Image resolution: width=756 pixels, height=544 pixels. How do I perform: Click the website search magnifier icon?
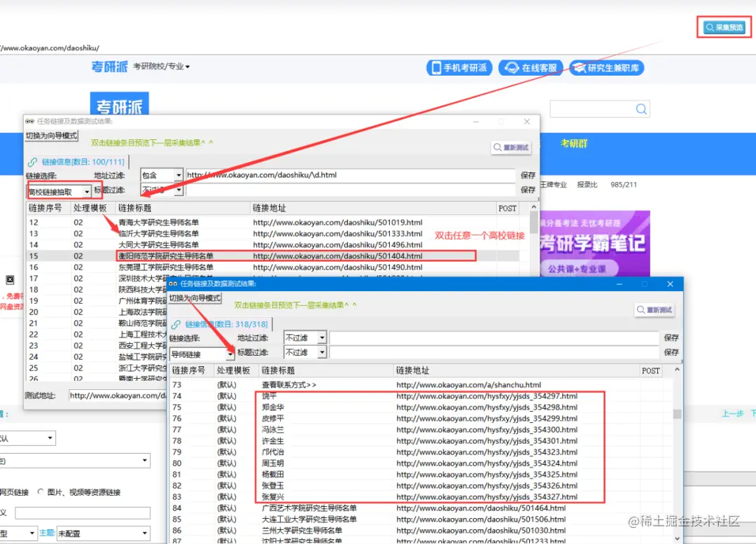(640, 109)
